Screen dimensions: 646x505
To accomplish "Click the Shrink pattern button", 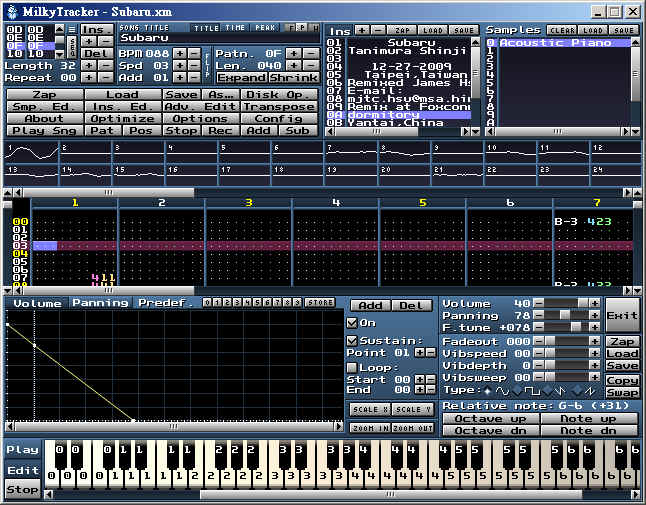I will tap(293, 78).
